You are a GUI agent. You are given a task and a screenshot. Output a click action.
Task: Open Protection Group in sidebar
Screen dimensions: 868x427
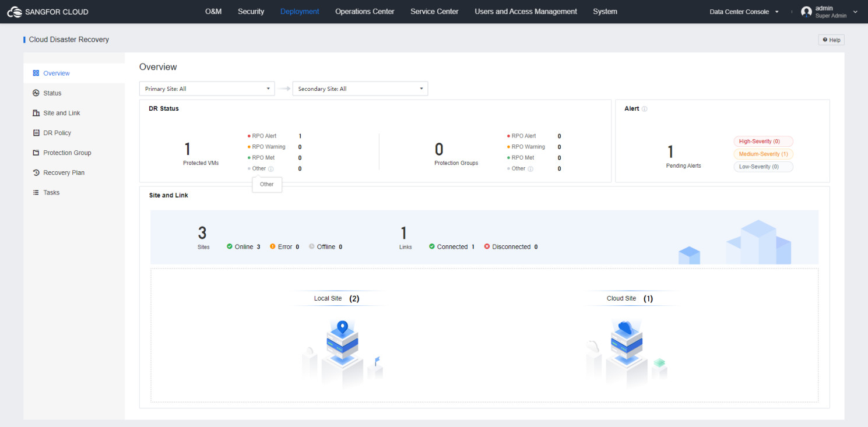click(x=74, y=153)
